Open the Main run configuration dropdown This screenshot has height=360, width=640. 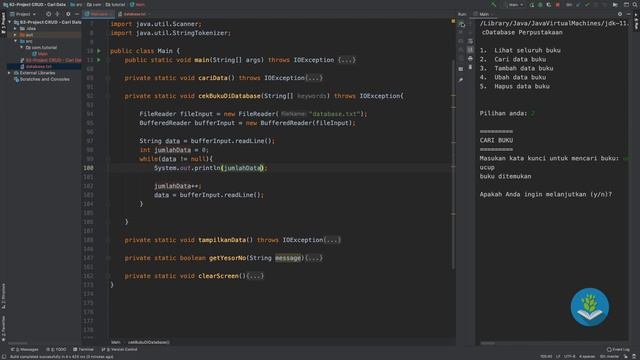(515, 4)
